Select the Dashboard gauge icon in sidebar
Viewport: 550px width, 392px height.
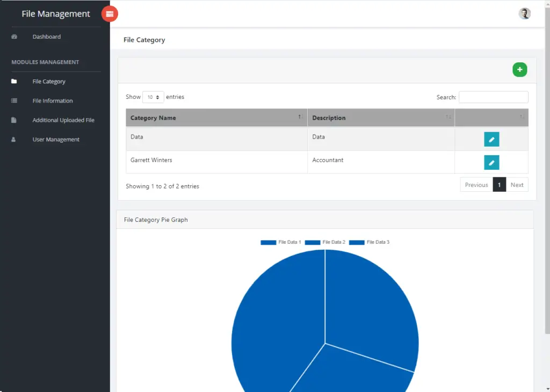click(x=13, y=37)
